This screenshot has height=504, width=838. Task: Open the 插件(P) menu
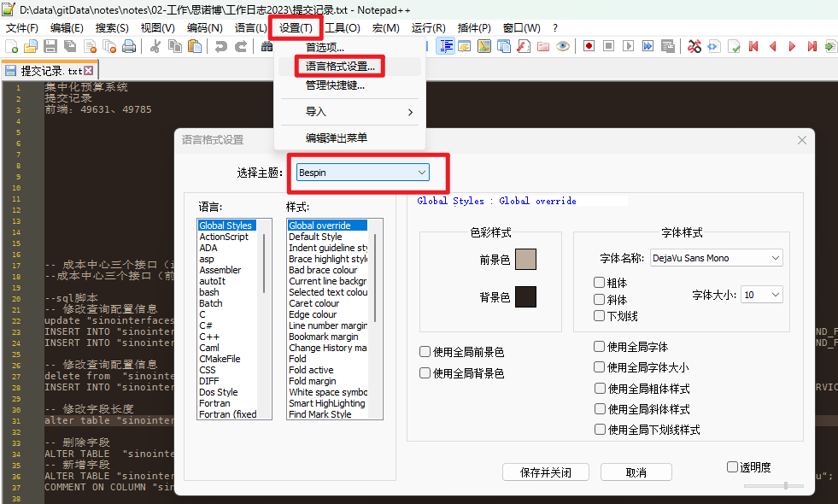click(474, 27)
